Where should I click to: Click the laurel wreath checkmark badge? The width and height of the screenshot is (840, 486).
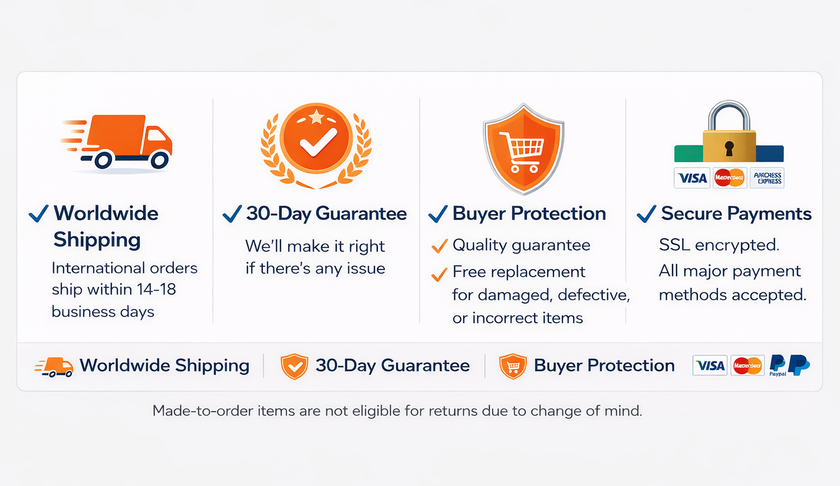pos(316,145)
